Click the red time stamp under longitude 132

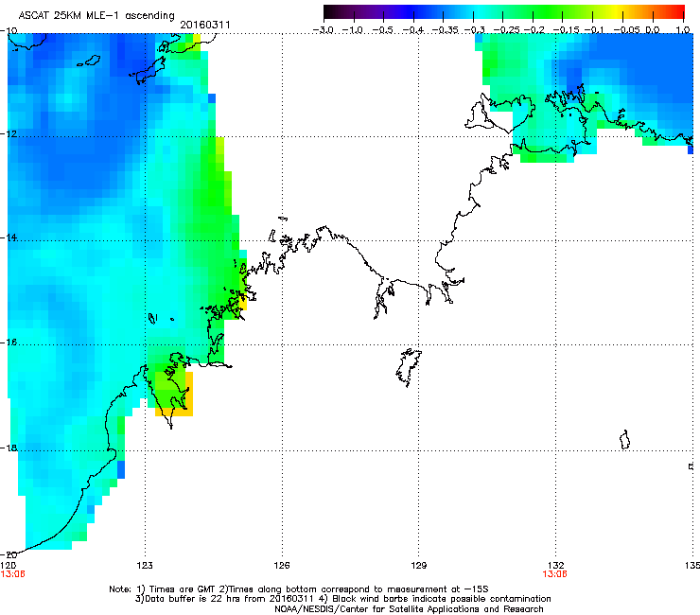[x=555, y=574]
